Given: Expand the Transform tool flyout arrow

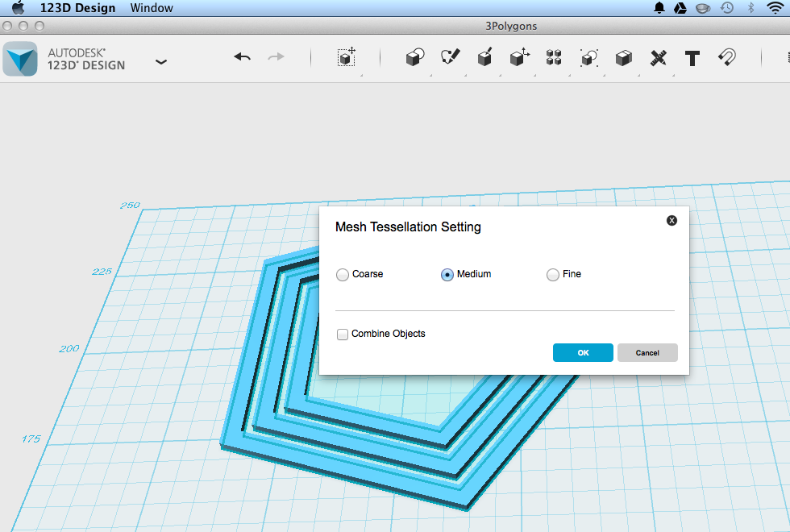Looking at the screenshot, I should point(361,75).
